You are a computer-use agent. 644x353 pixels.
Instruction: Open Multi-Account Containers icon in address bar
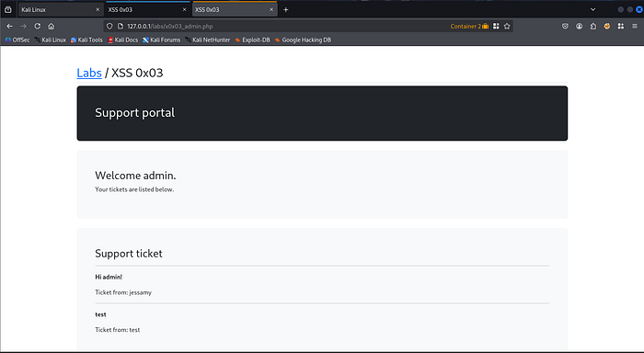pyautogui.click(x=496, y=27)
